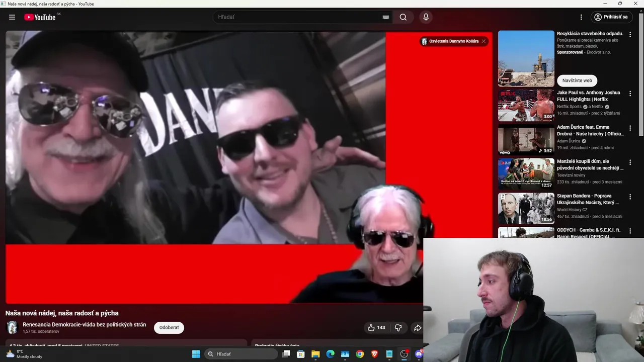
Task: Open the weather widget Mostly cloudy
Action: [24, 354]
